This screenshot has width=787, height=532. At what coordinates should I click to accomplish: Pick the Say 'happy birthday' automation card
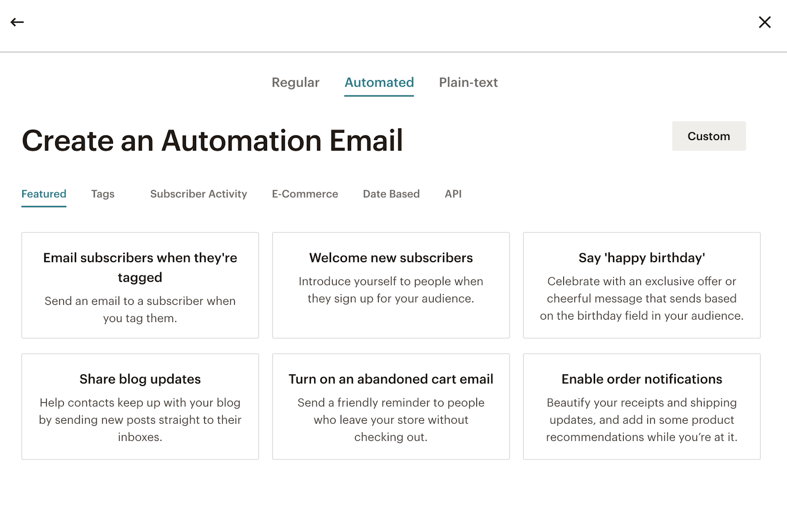tap(642, 285)
